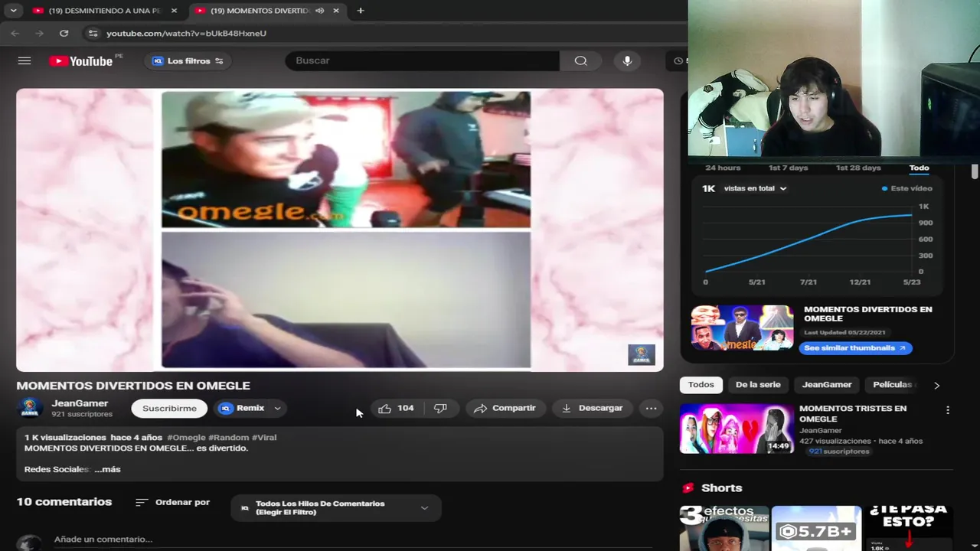Screen dimensions: 980x551
Task: Reload the page in browser
Action: pyautogui.click(x=64, y=33)
